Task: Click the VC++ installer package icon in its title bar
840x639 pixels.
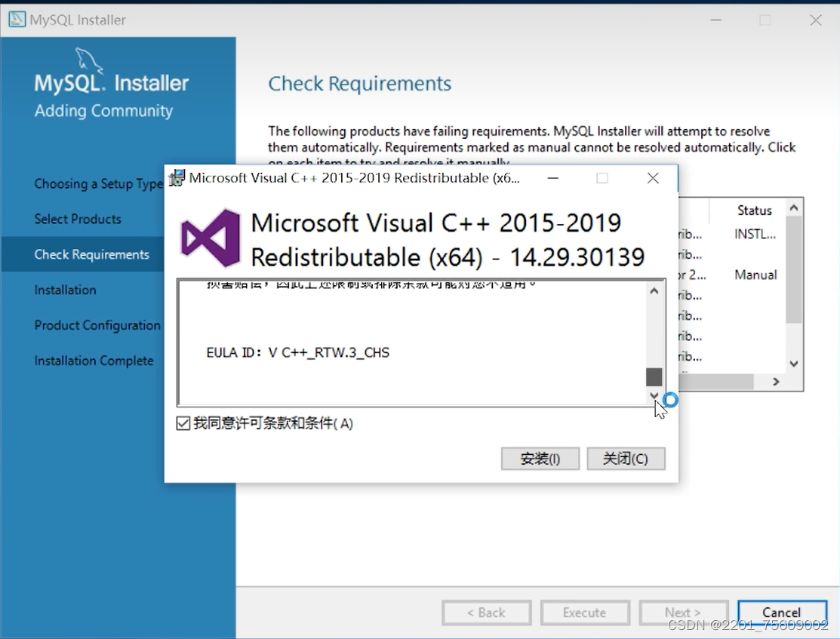Action: [177, 178]
